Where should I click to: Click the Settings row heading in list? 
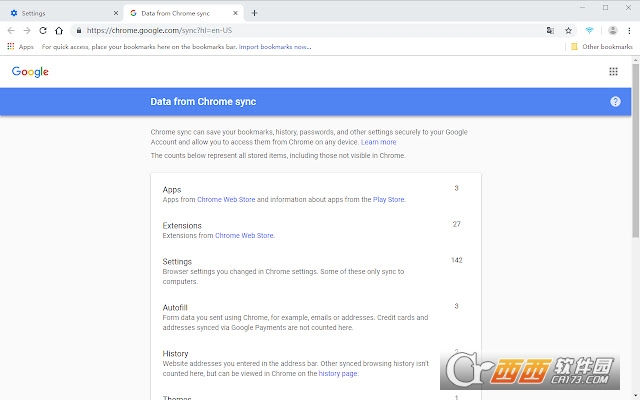pyautogui.click(x=177, y=262)
